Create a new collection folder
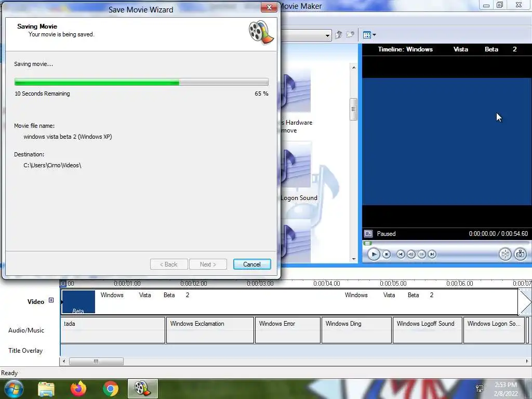The height and width of the screenshot is (399, 532). [350, 35]
